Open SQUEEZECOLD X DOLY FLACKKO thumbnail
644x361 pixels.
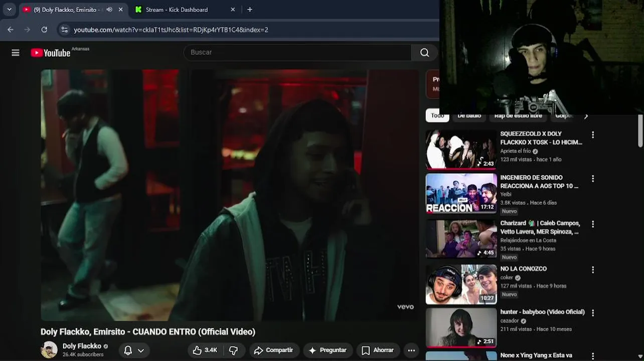[x=461, y=149]
